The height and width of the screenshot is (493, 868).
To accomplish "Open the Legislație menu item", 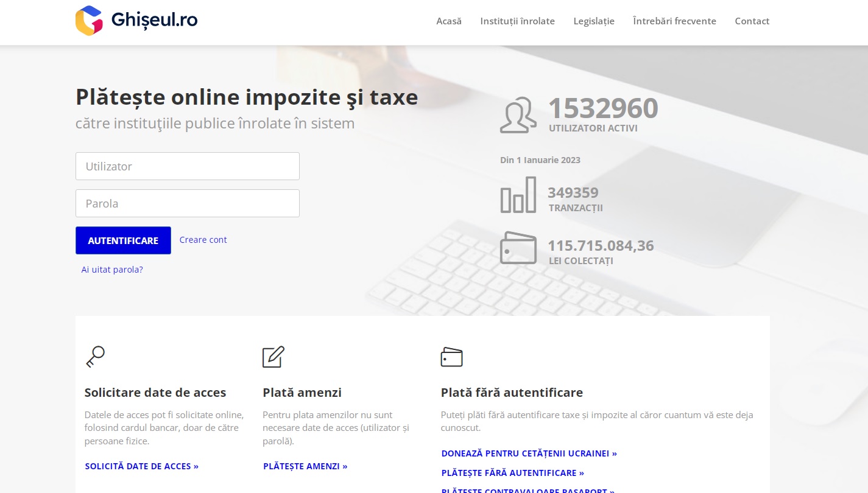I will (x=594, y=21).
